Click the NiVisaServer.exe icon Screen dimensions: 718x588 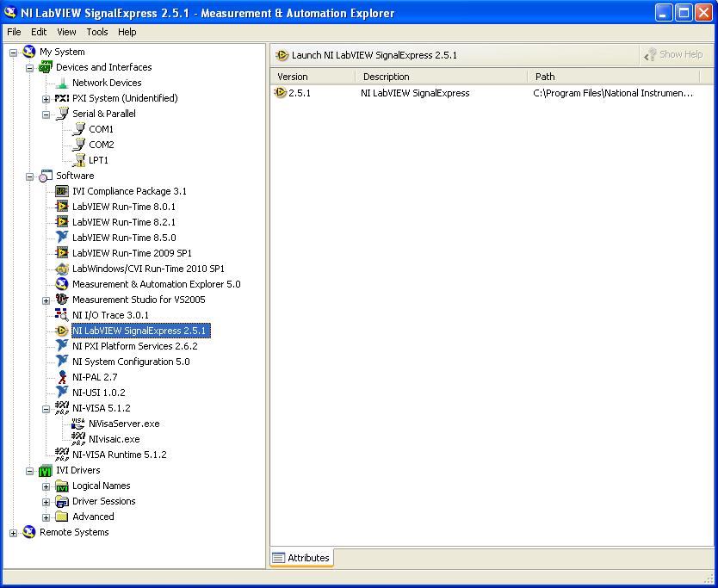78,424
